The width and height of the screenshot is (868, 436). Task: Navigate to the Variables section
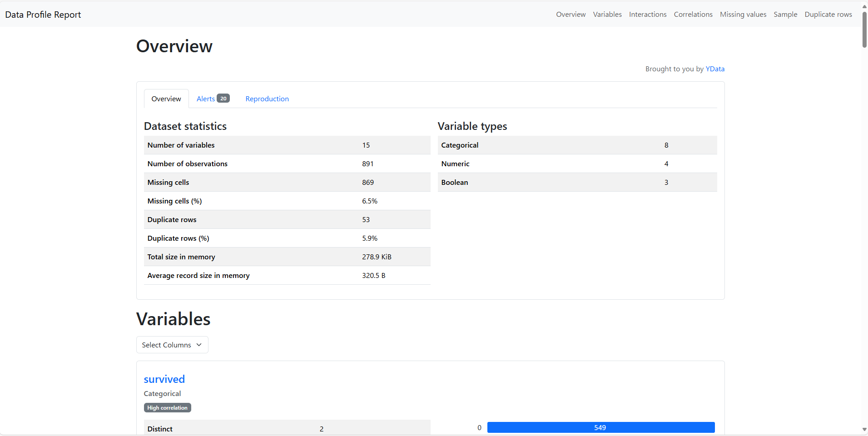point(607,14)
